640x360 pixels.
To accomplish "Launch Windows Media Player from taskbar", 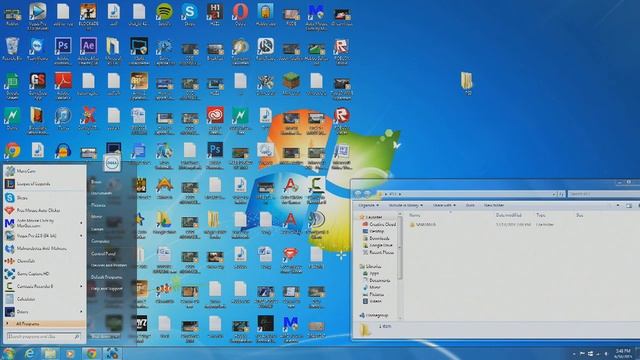I will [x=70, y=353].
